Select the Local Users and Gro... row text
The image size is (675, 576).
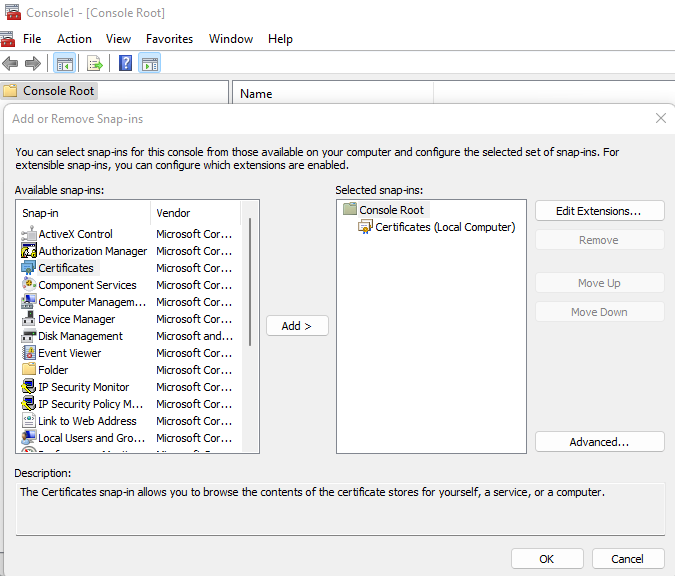[x=91, y=438]
